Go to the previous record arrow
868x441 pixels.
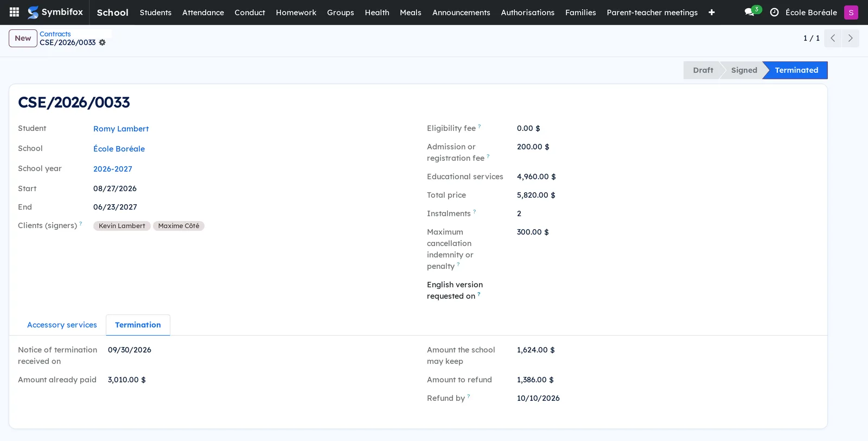pyautogui.click(x=833, y=38)
